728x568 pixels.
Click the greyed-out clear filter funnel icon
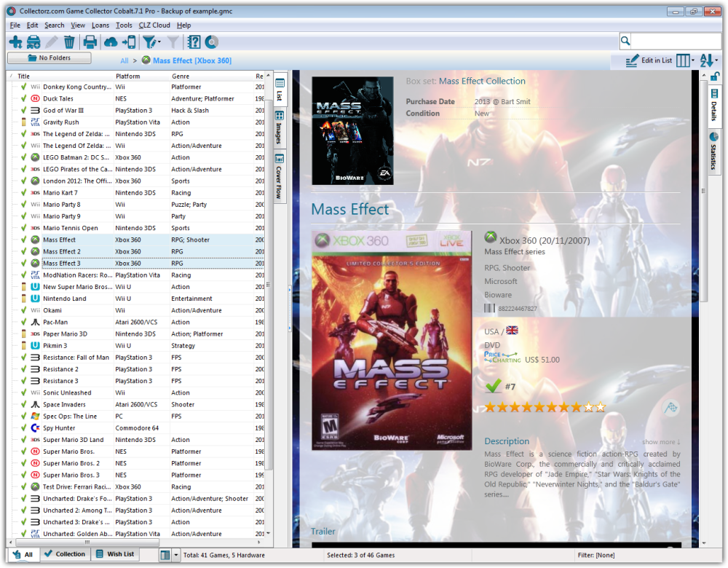pyautogui.click(x=173, y=42)
